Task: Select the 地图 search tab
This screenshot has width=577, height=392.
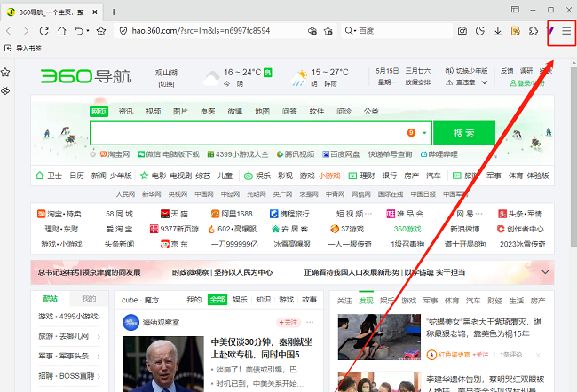Action: click(x=262, y=112)
